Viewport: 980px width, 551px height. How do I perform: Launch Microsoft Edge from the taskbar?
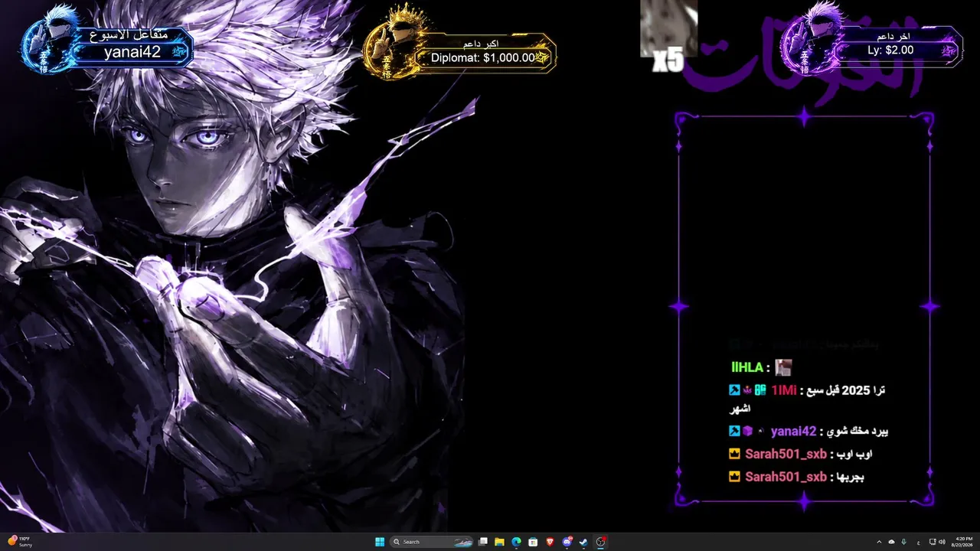[x=516, y=542]
